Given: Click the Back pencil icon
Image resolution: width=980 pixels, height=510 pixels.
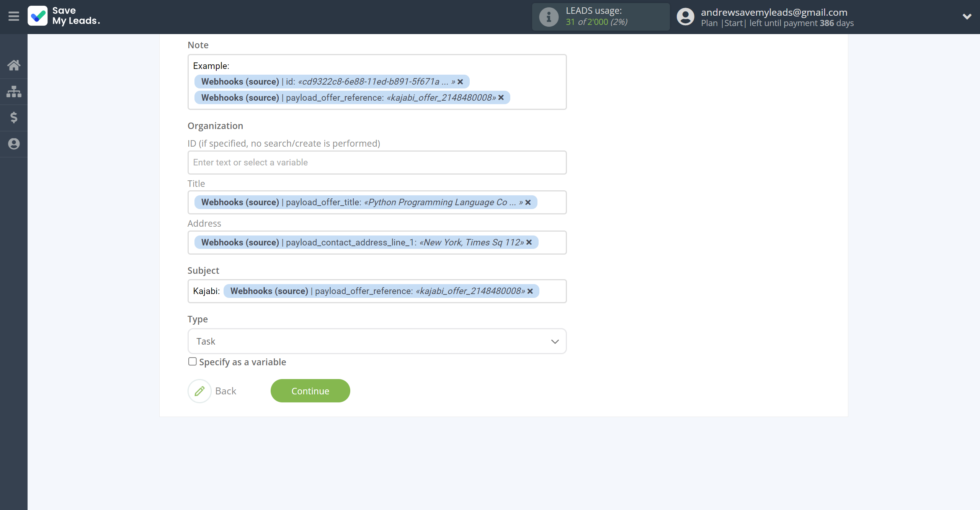Looking at the screenshot, I should point(199,391).
